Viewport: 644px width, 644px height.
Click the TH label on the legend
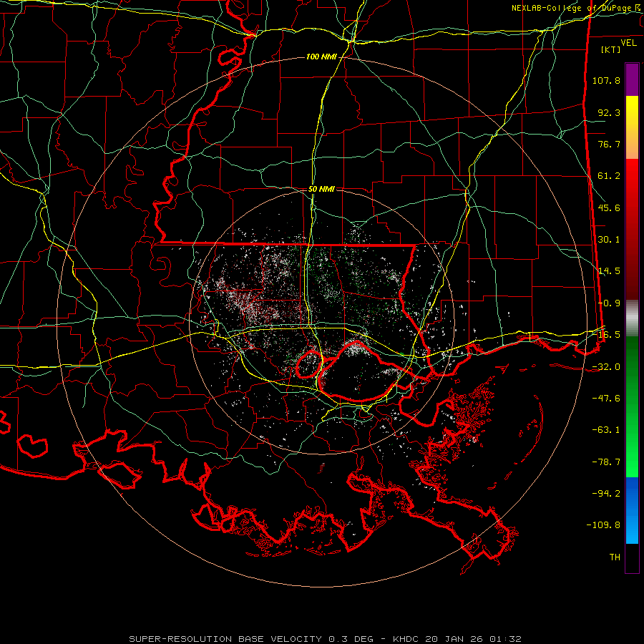[x=615, y=557]
